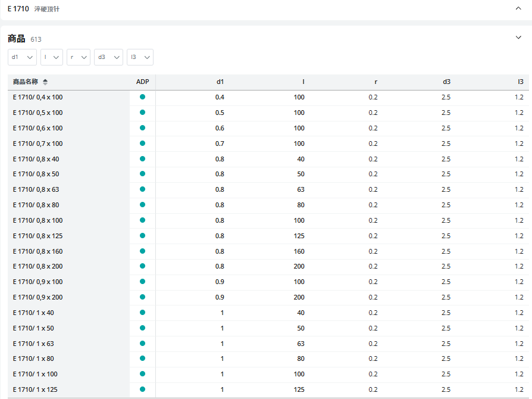Click ADP dot for E 1710/ 0,8 x 80
Screen dimensions: 532x399
(x=142, y=204)
